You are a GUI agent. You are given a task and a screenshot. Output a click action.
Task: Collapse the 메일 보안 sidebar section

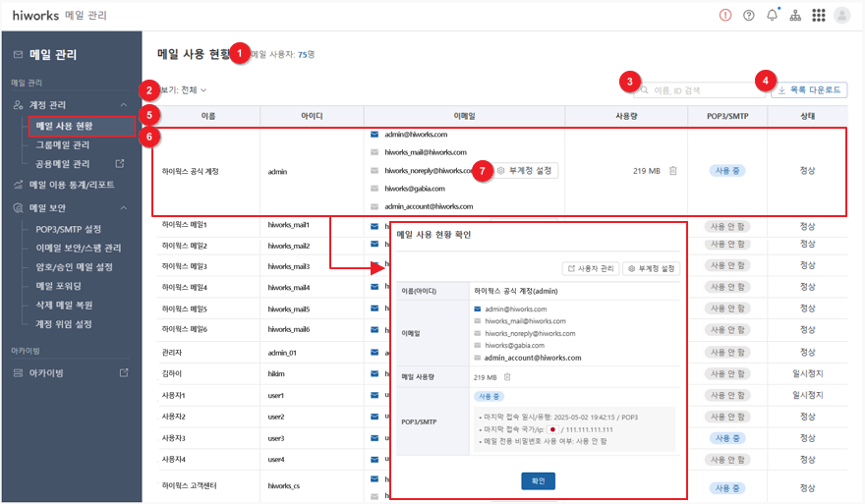click(123, 208)
